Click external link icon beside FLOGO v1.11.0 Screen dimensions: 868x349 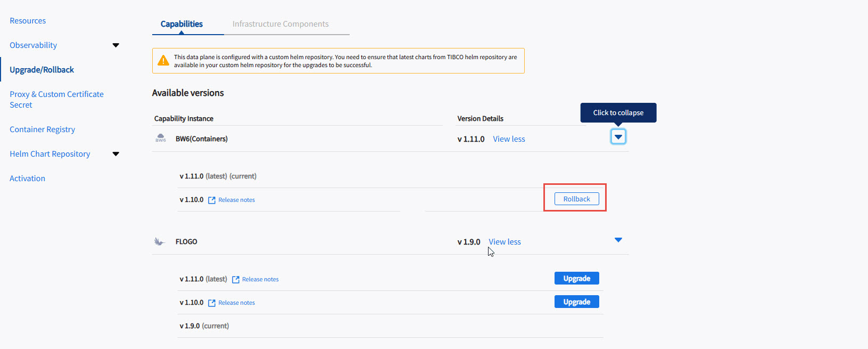pyautogui.click(x=236, y=279)
